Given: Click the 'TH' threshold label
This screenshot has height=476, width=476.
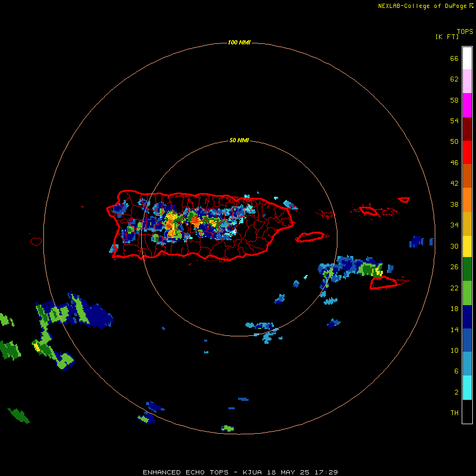Looking at the screenshot, I should coord(454,413).
